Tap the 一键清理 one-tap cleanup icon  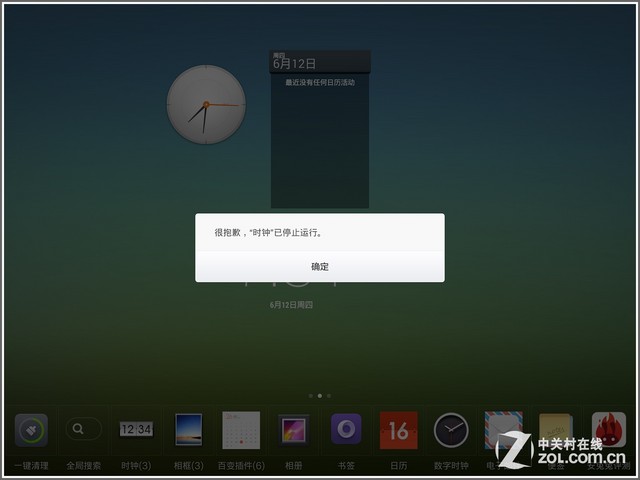coord(31,430)
